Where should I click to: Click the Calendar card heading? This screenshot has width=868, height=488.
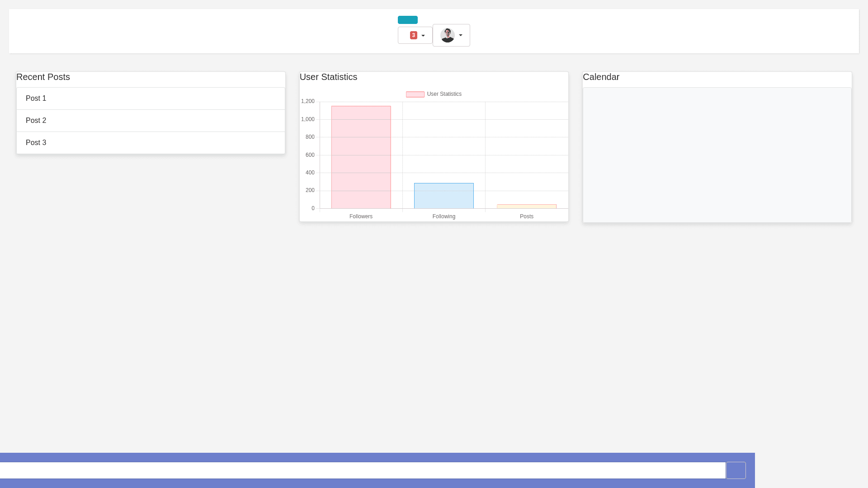[601, 77]
